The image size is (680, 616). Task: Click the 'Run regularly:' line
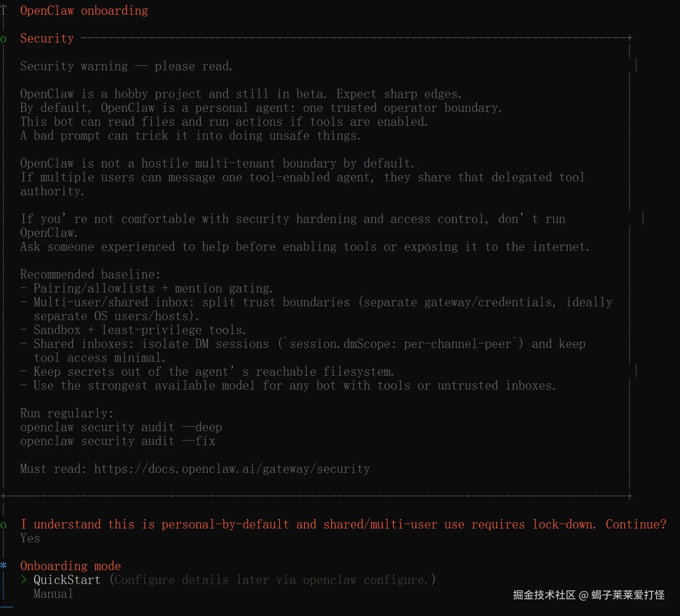coord(66,413)
